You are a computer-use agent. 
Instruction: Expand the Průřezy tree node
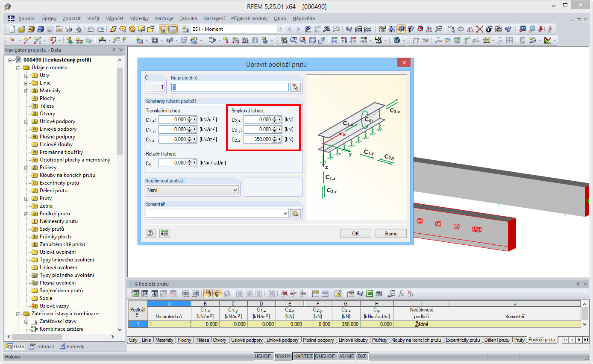pyautogui.click(x=26, y=167)
